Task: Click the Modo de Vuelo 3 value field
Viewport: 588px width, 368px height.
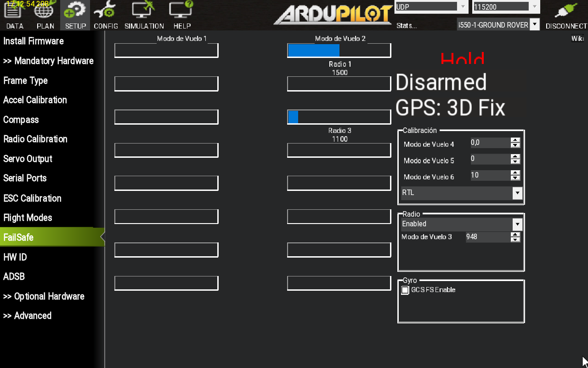Action: click(488, 237)
